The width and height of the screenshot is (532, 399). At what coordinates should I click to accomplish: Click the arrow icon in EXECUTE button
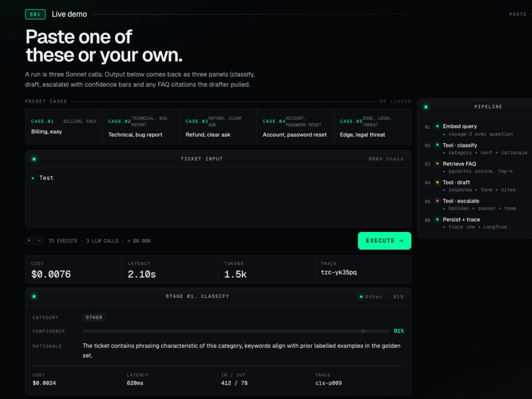tap(401, 240)
